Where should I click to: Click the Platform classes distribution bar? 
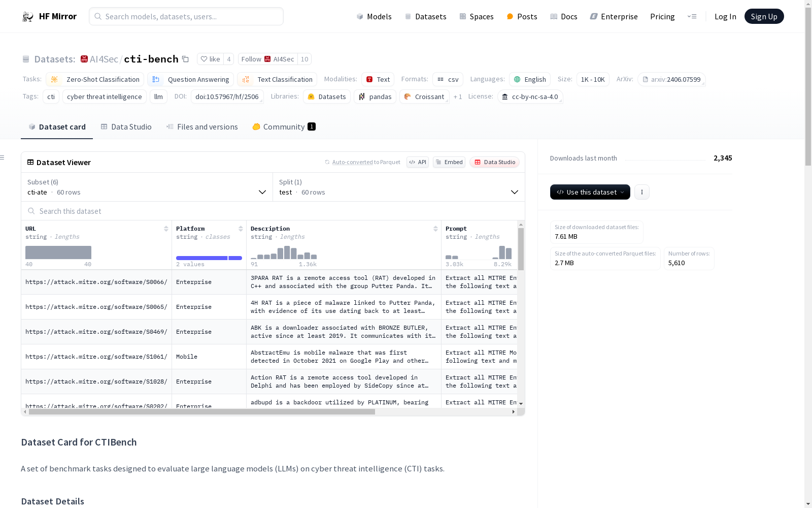(x=209, y=258)
